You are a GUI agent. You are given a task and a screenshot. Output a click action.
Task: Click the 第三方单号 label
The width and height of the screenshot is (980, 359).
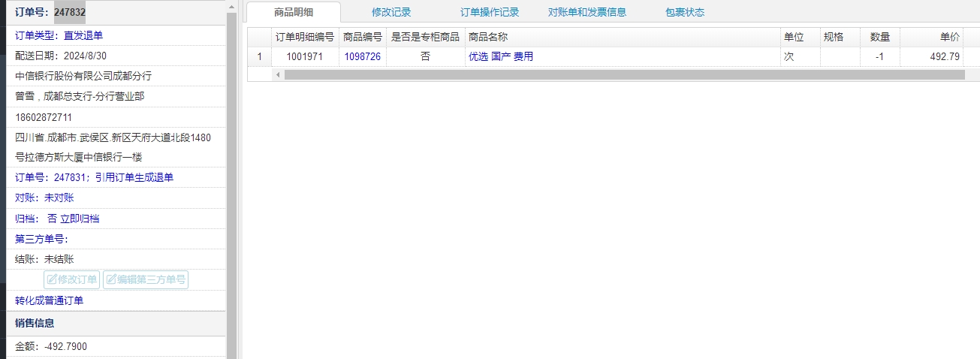coord(41,239)
